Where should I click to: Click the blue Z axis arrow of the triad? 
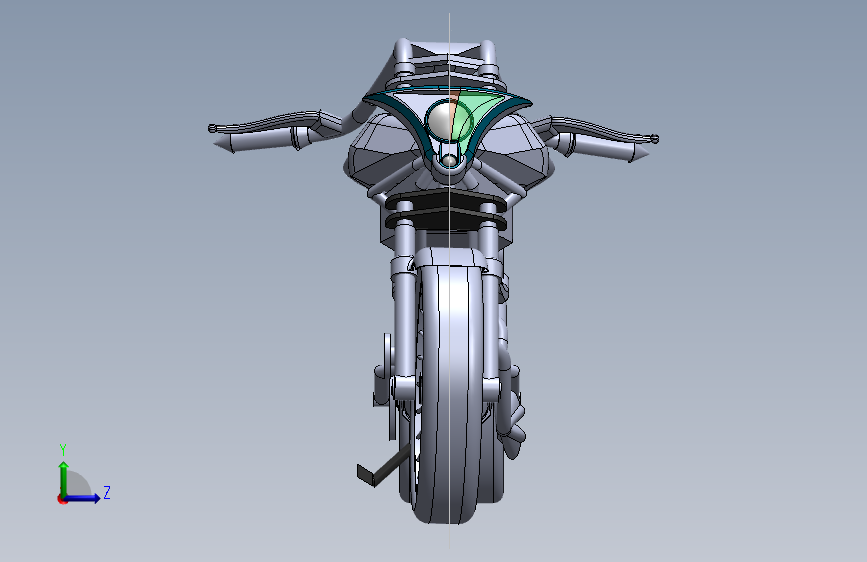tap(83, 498)
